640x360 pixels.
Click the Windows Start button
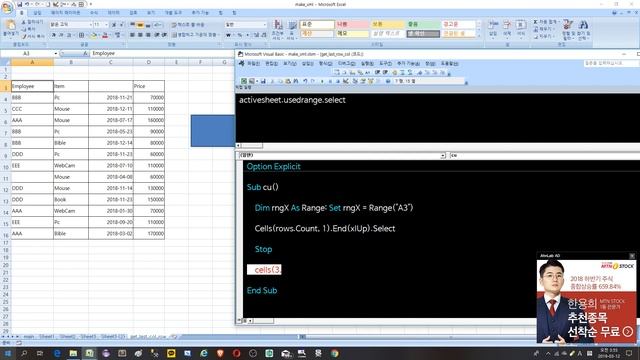coord(7,353)
